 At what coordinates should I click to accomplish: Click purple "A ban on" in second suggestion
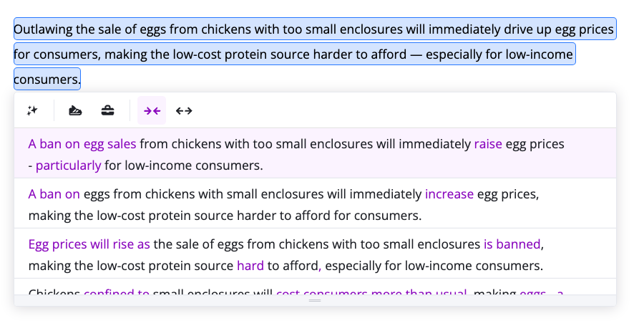coord(54,194)
